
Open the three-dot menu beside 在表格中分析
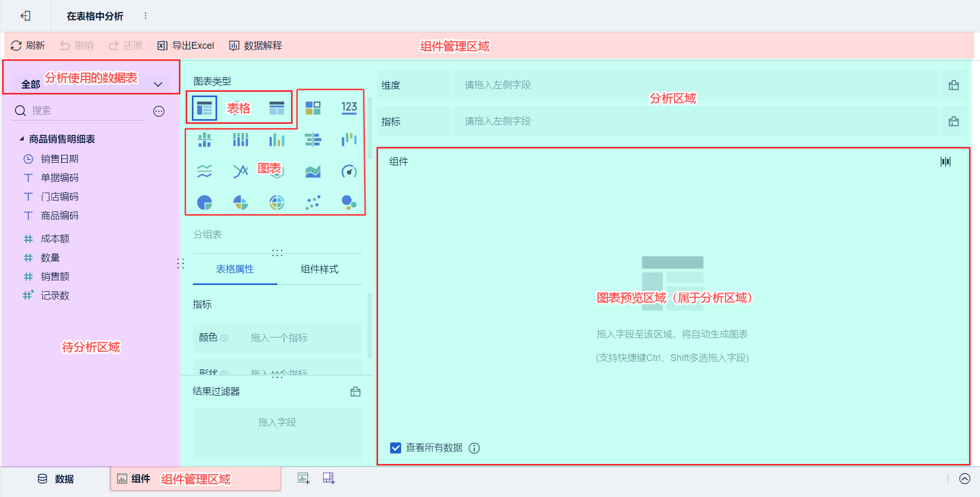[146, 16]
